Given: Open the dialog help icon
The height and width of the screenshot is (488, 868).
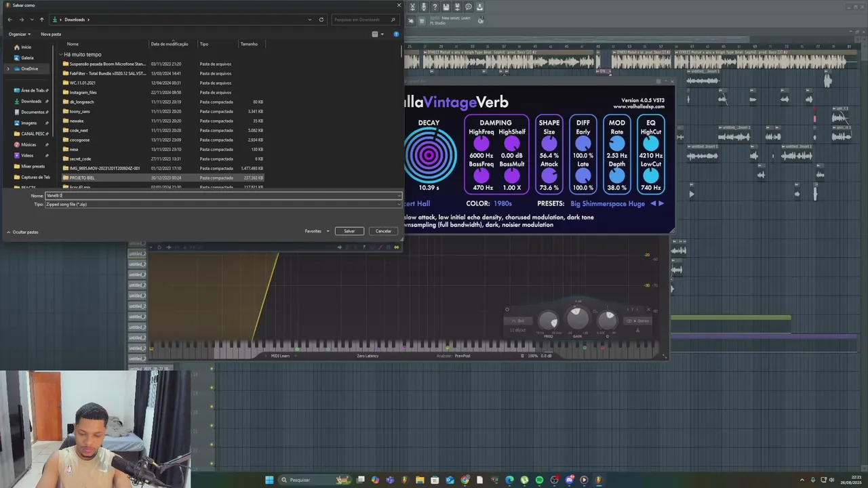Looking at the screenshot, I should (x=396, y=34).
